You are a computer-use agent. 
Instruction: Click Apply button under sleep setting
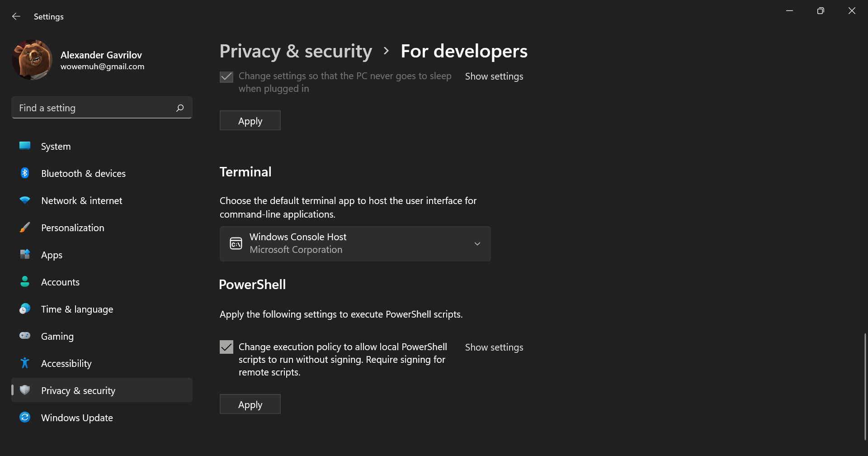250,120
